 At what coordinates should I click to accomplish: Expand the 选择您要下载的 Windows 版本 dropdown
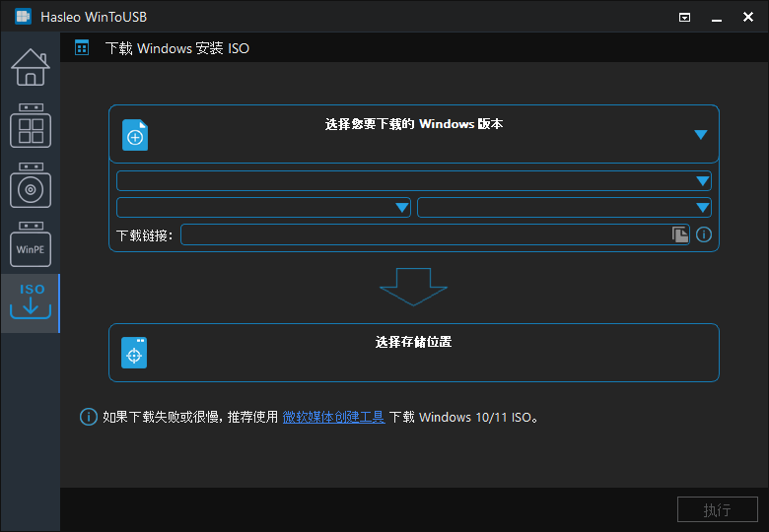pos(701,135)
